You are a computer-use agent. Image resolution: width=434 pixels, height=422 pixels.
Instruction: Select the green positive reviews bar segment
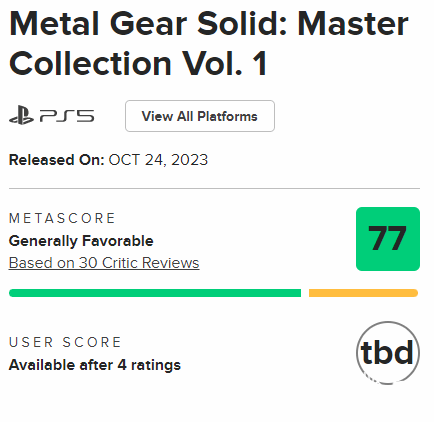[155, 293]
